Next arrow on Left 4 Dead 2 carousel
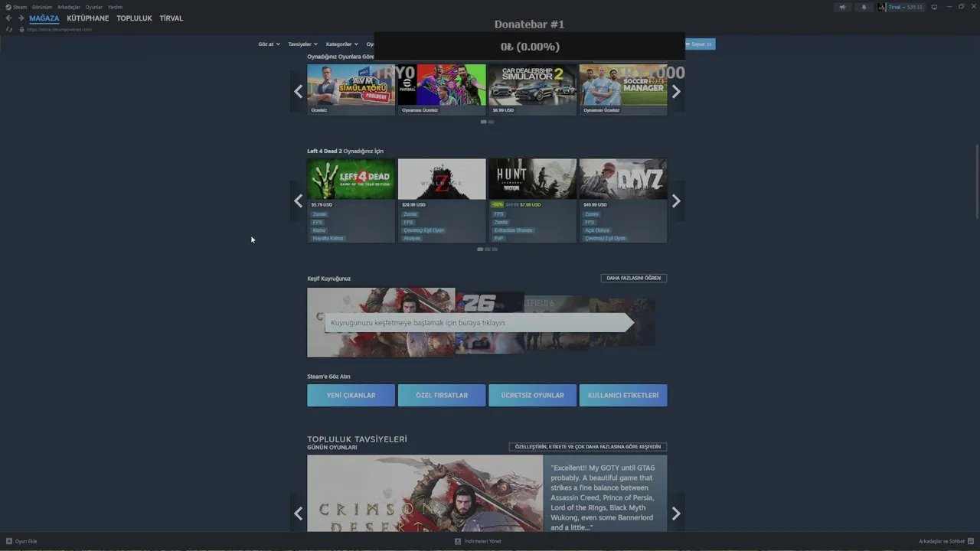 [676, 201]
